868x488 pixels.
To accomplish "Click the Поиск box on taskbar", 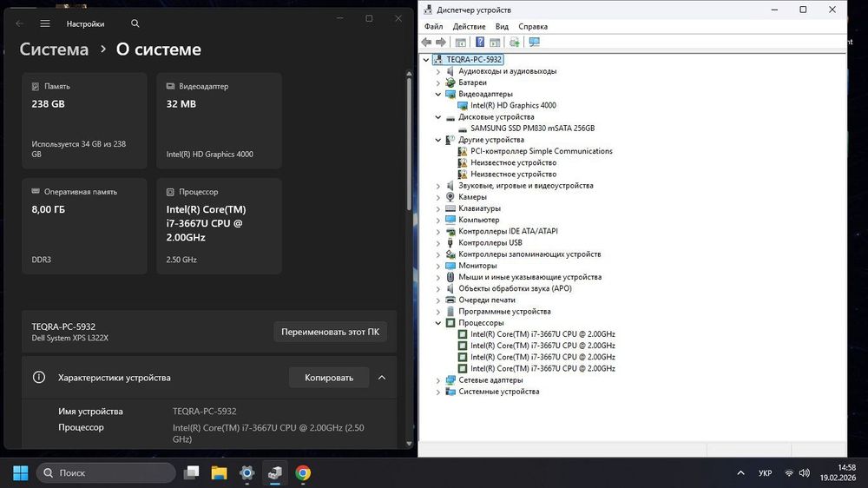I will (x=106, y=473).
